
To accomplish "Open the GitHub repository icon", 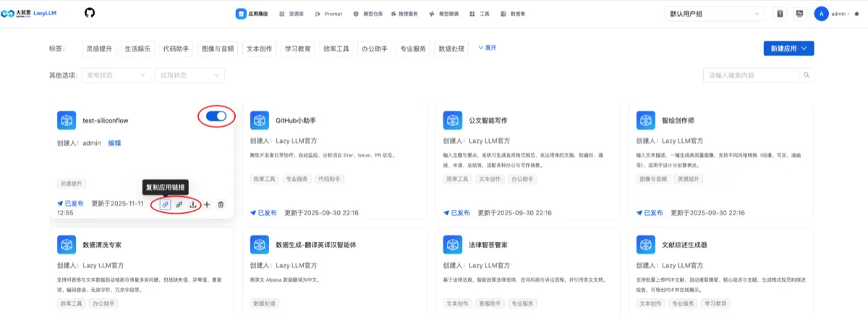I will click(90, 13).
